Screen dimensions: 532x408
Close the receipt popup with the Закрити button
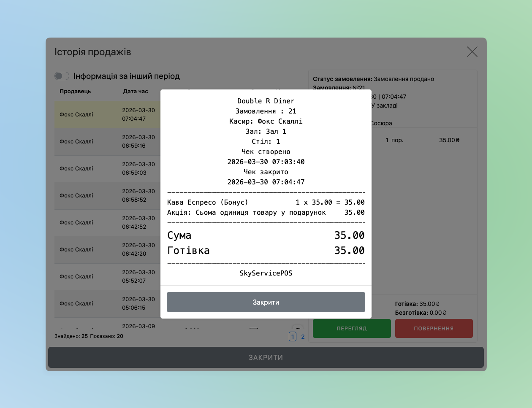(x=266, y=302)
